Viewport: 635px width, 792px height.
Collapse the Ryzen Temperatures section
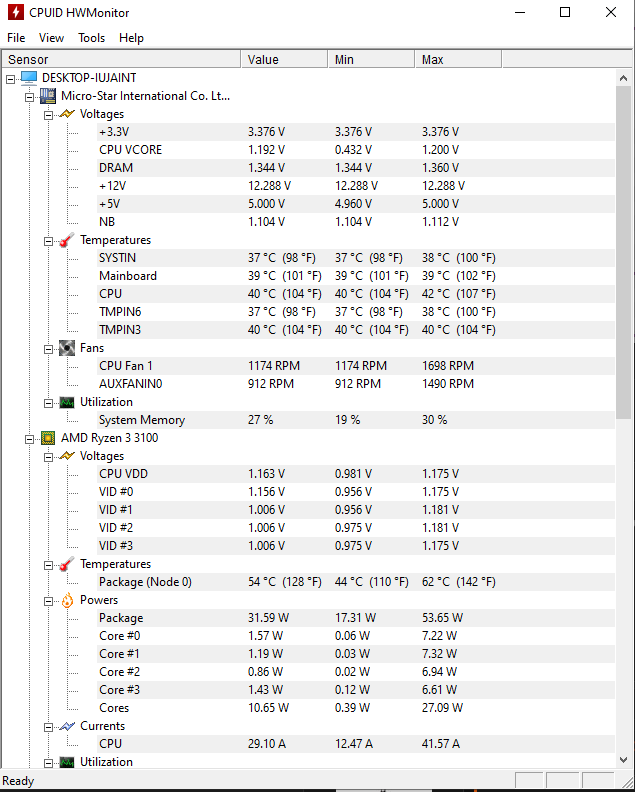[48, 565]
